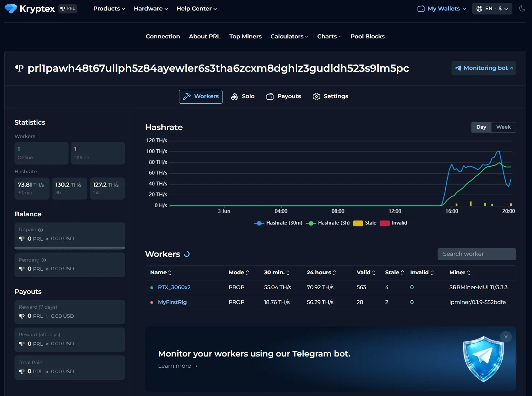This screenshot has width=532, height=396.
Task: Expand the Products menu
Action: point(109,9)
